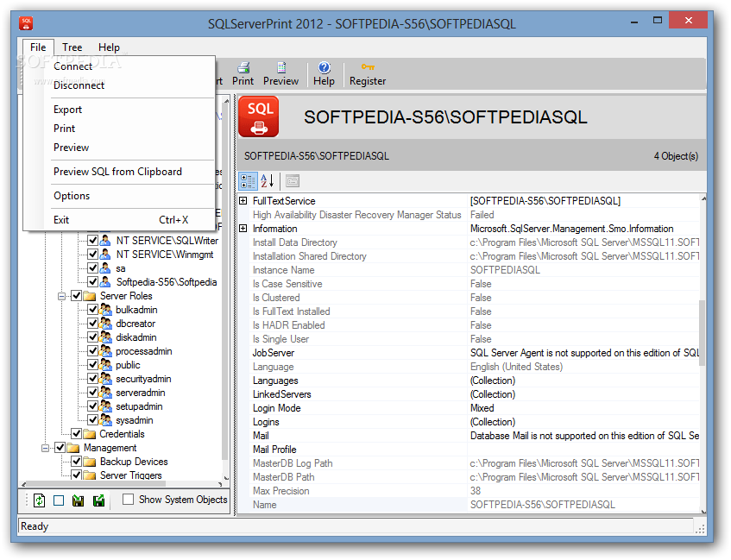Uncheck the Server Roles checkbox
This screenshot has width=731, height=560.
(x=77, y=296)
